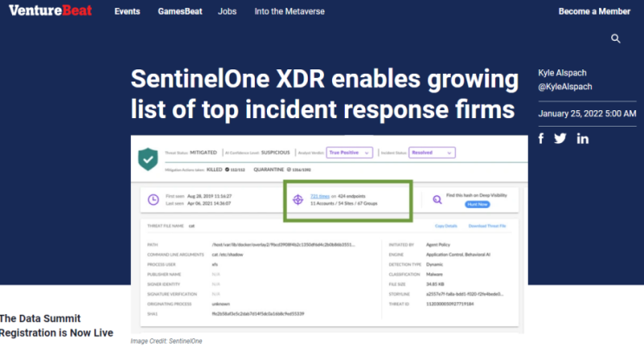
Task: Open the search magnifier icon
Action: pos(615,39)
